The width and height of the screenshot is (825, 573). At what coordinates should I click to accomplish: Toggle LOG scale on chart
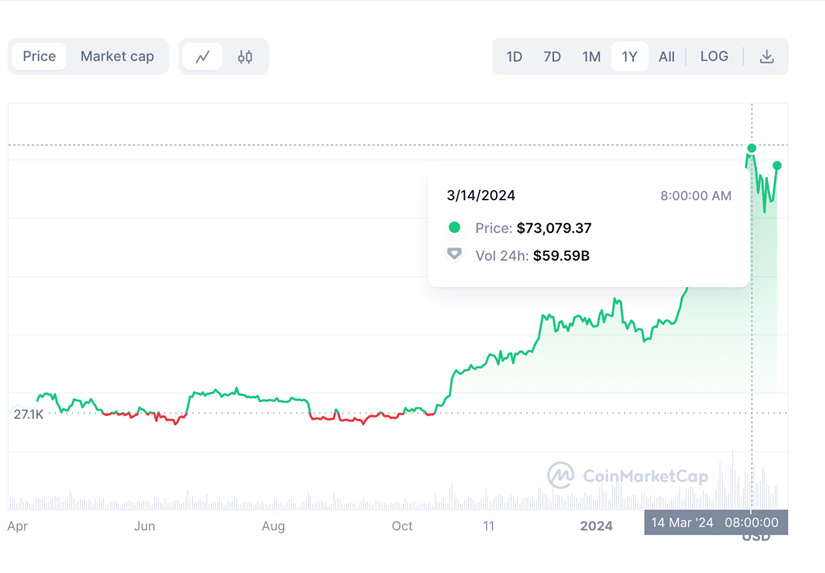click(x=714, y=57)
